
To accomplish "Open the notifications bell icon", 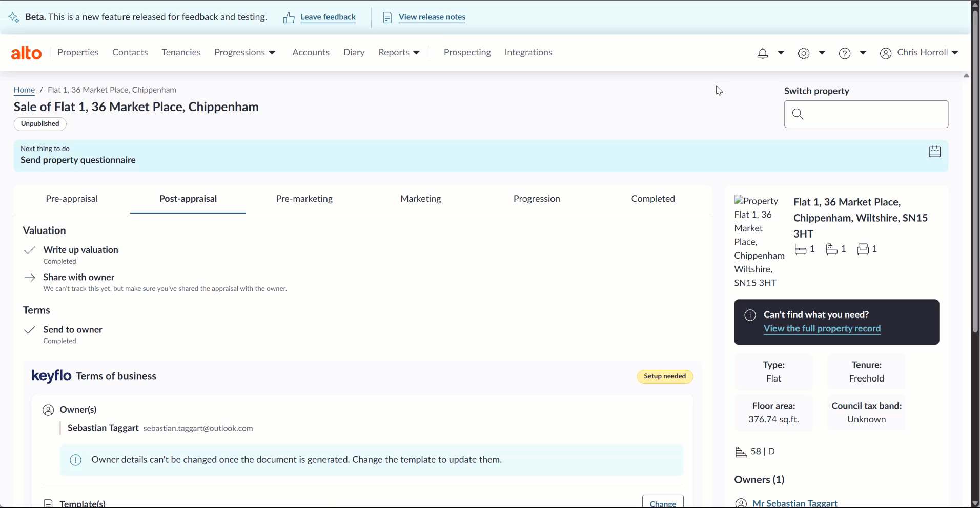I will pos(763,53).
